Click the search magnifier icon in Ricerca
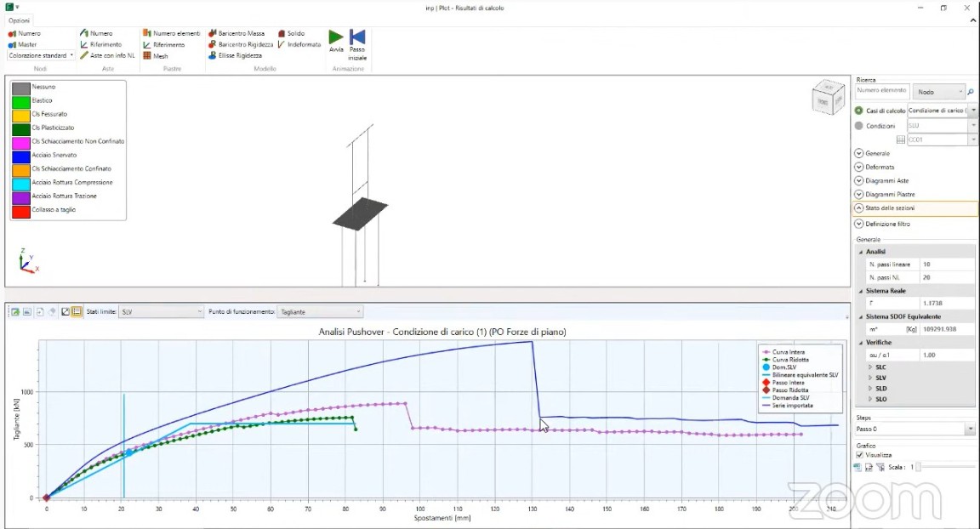Screen dimensions: 980x529 [x=971, y=92]
